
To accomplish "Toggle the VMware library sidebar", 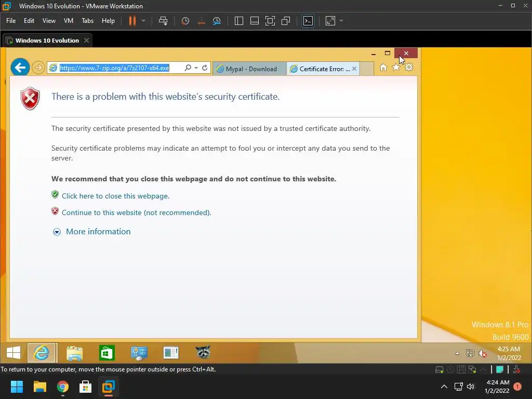I will [x=239, y=21].
